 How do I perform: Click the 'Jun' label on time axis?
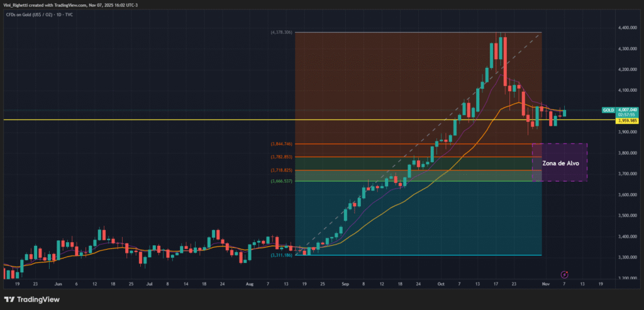click(x=58, y=284)
